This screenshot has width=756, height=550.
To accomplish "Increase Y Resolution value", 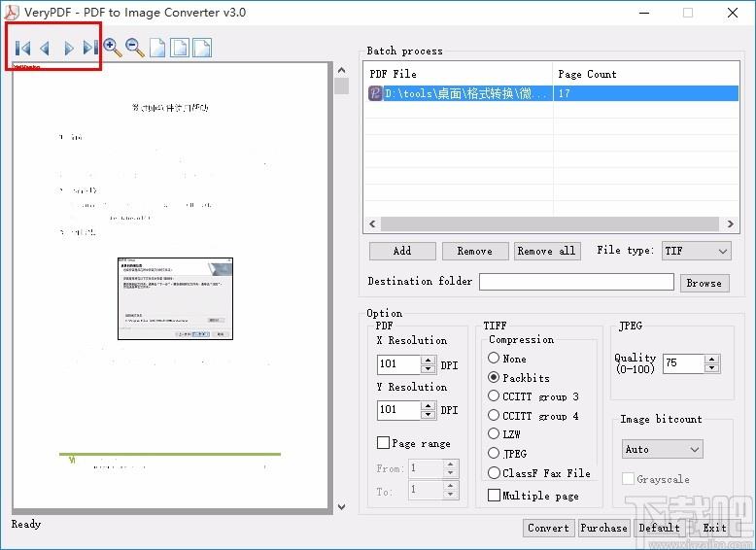I will pos(429,406).
